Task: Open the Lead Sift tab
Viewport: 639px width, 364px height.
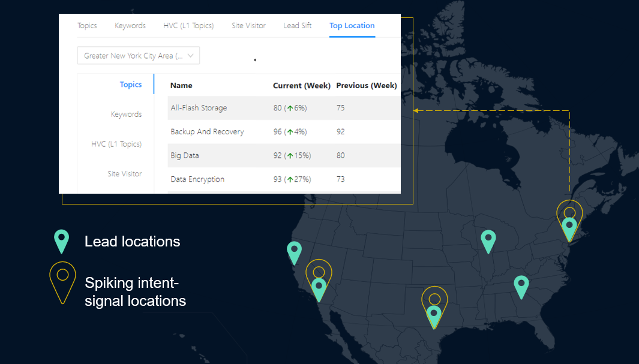Action: click(x=298, y=26)
